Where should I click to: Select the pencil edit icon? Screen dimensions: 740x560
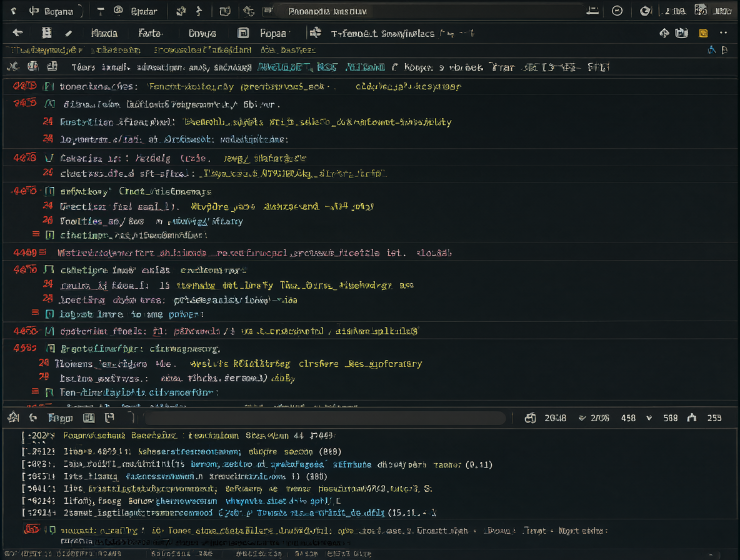coord(69,33)
